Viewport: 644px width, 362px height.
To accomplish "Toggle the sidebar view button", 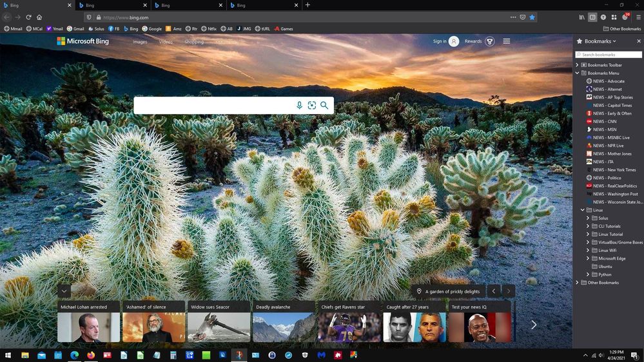I will (x=592, y=17).
